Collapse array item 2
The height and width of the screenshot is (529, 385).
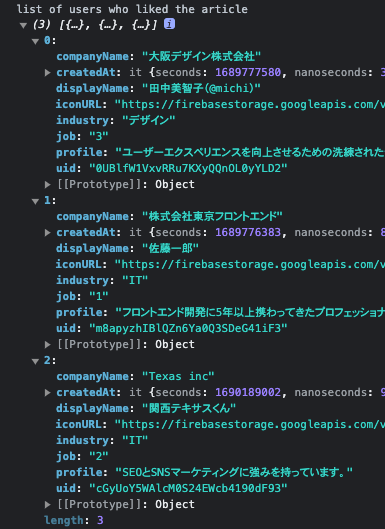tap(35, 361)
